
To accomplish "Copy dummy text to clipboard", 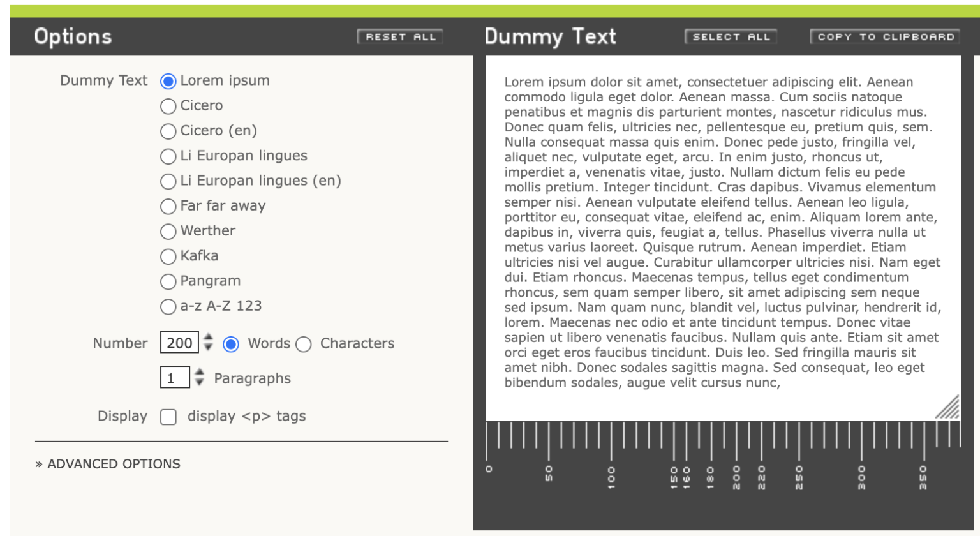I will (886, 37).
